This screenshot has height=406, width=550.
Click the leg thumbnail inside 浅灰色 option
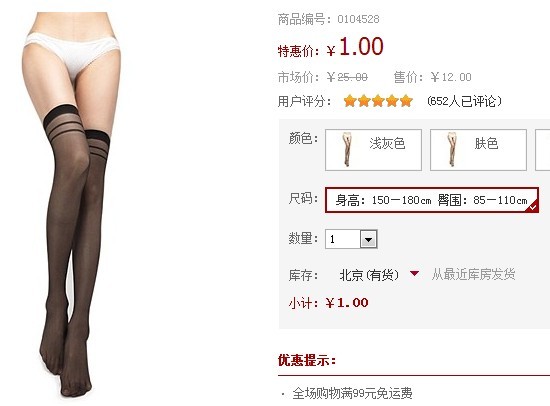[x=347, y=149]
